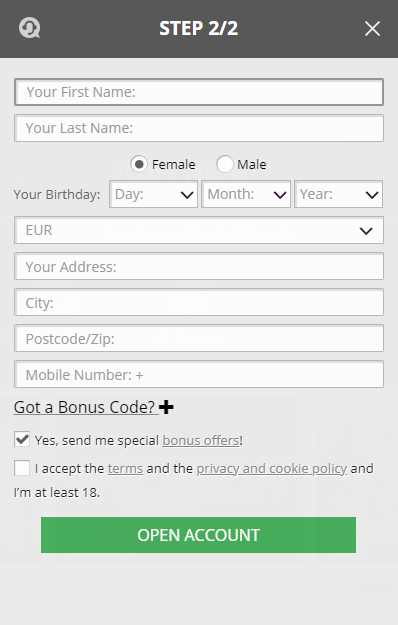
Task: Follow the bonus offers link
Action: pyautogui.click(x=201, y=440)
